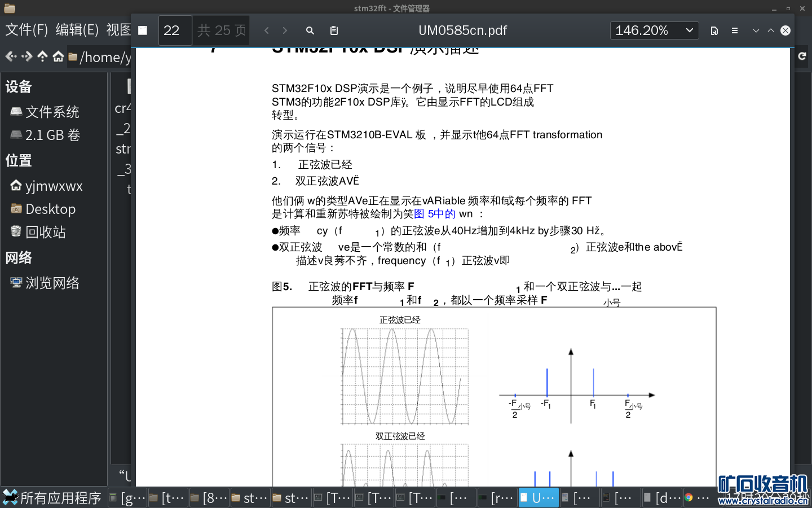Open 浏览网络 in network section

click(x=54, y=283)
